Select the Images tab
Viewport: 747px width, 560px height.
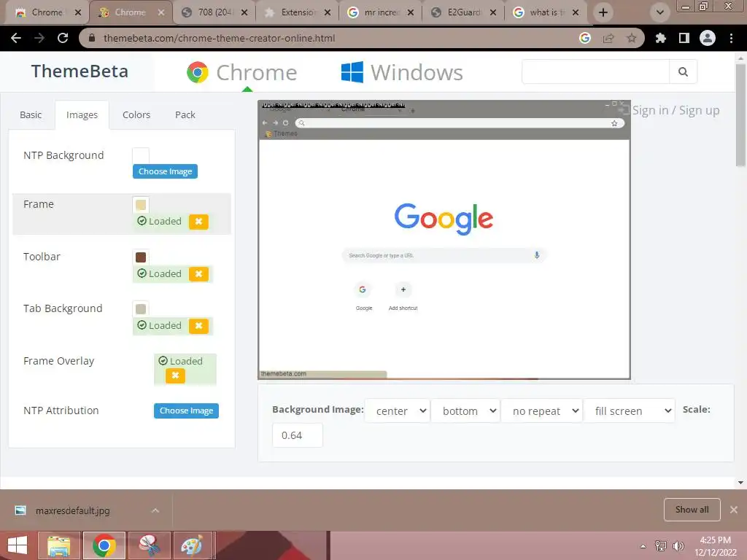pos(82,114)
